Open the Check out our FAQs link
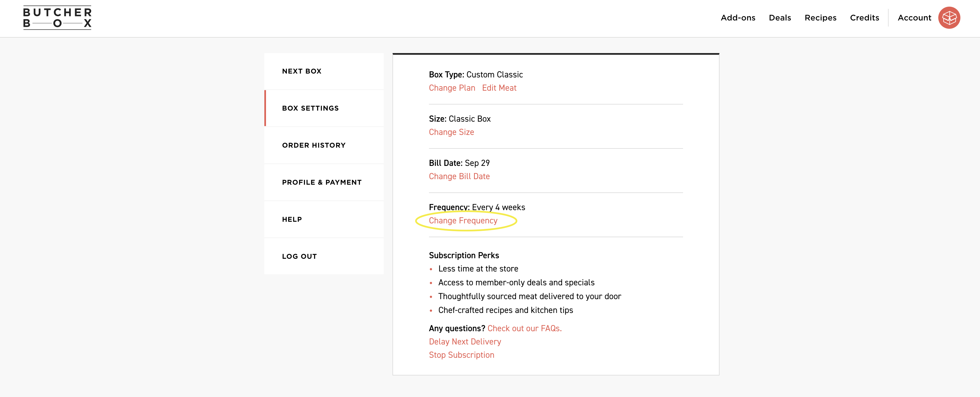The image size is (980, 397). pos(524,328)
